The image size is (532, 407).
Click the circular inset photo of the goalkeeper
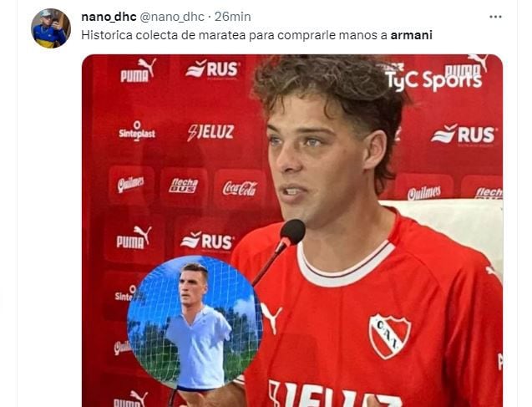pos(195,322)
